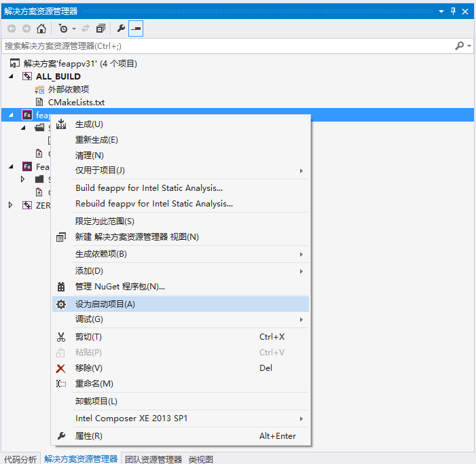The height and width of the screenshot is (464, 476).
Task: Click the pending changes filter clock icon
Action: pos(63,29)
